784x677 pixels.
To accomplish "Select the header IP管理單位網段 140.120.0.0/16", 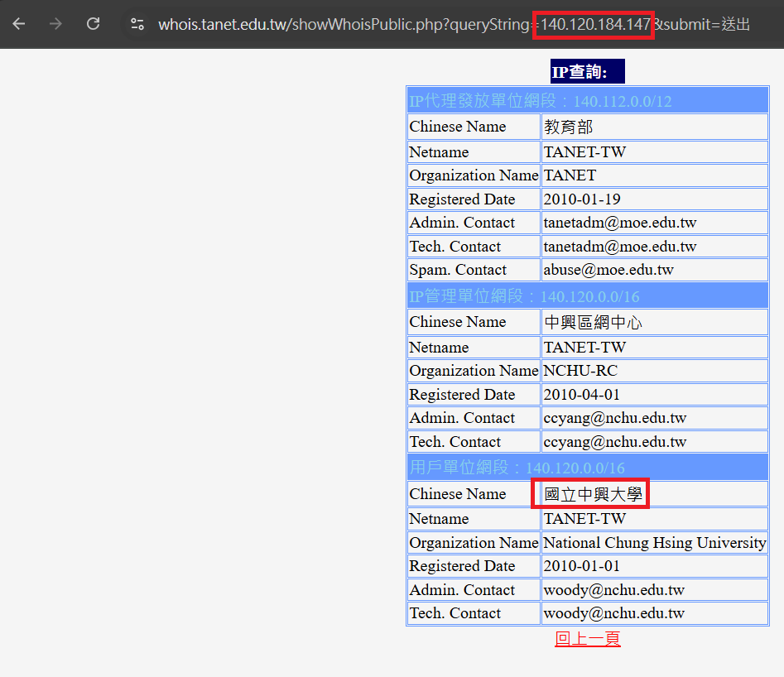I will tap(588, 295).
